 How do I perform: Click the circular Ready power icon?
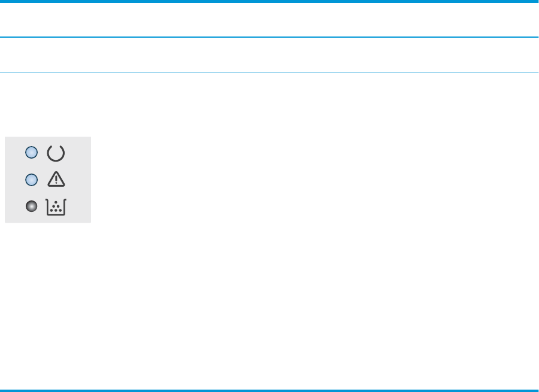(x=56, y=153)
